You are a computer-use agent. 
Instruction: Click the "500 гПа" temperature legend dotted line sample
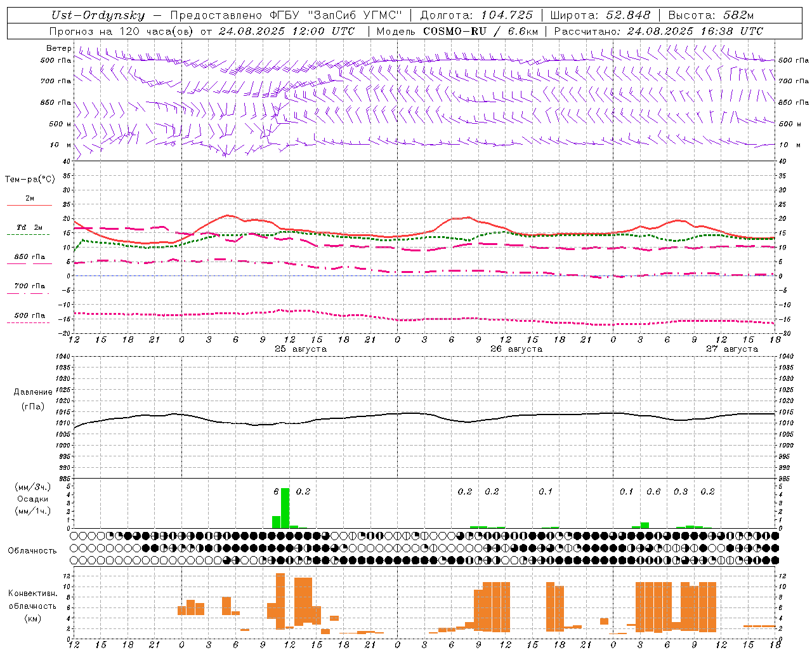click(x=28, y=323)
